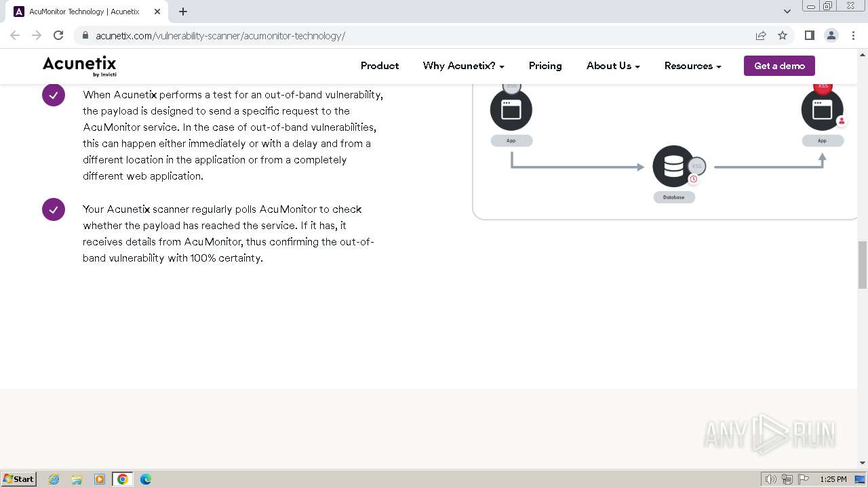Open the Windows Start menu
868x488 pixels.
pos(19,479)
